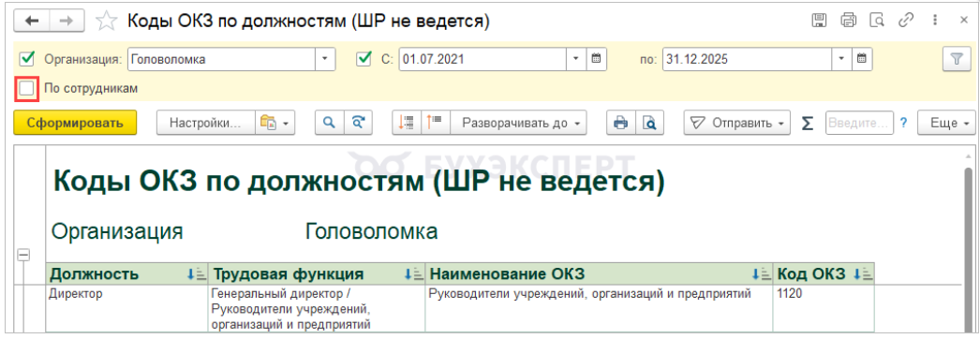Click the start date field 01.07.2021
Screen dimensions: 980x339
coord(483,59)
